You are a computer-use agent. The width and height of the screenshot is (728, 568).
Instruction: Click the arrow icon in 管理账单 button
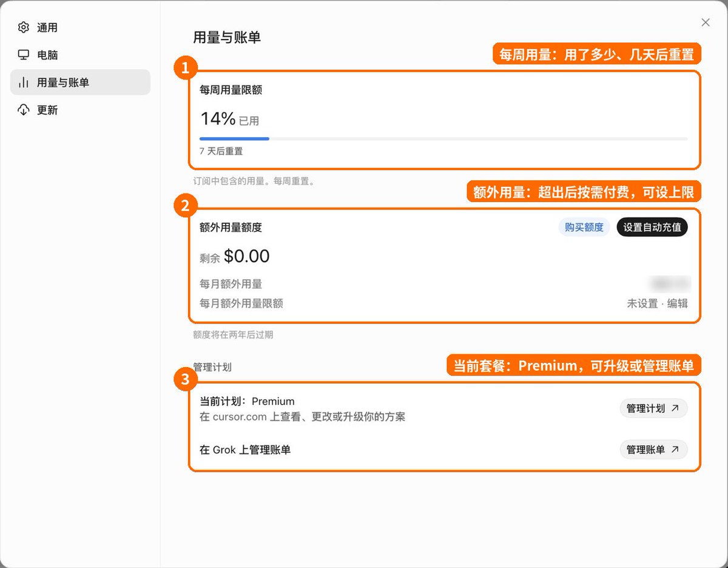675,450
